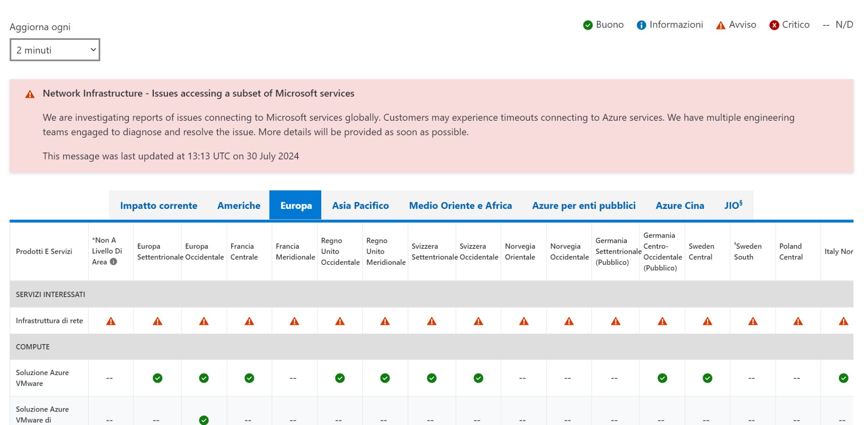The image size is (868, 425).
Task: Click the VMware good status icon under Sweden Central
Action: pos(707,378)
